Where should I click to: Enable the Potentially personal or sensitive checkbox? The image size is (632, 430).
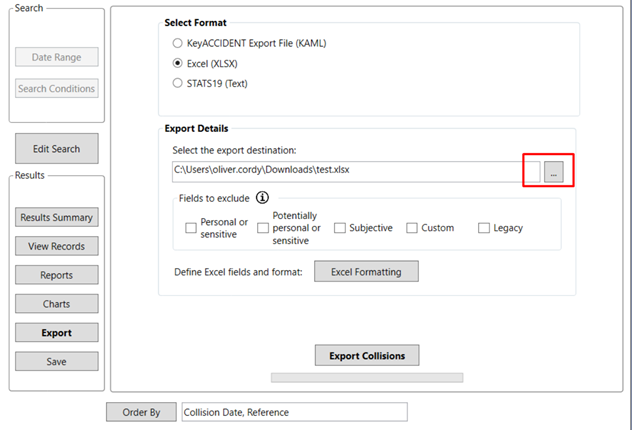click(x=263, y=228)
